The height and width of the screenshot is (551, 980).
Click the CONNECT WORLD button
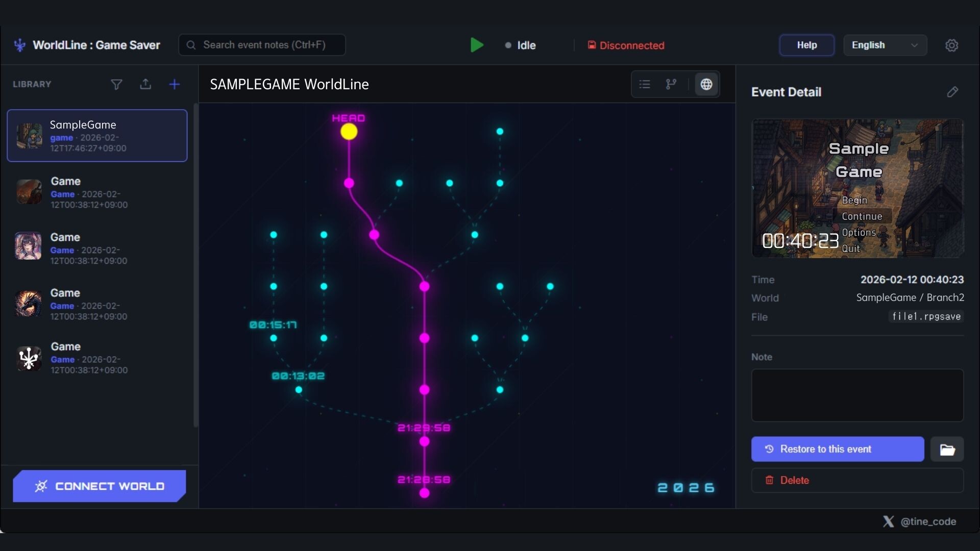(100, 486)
